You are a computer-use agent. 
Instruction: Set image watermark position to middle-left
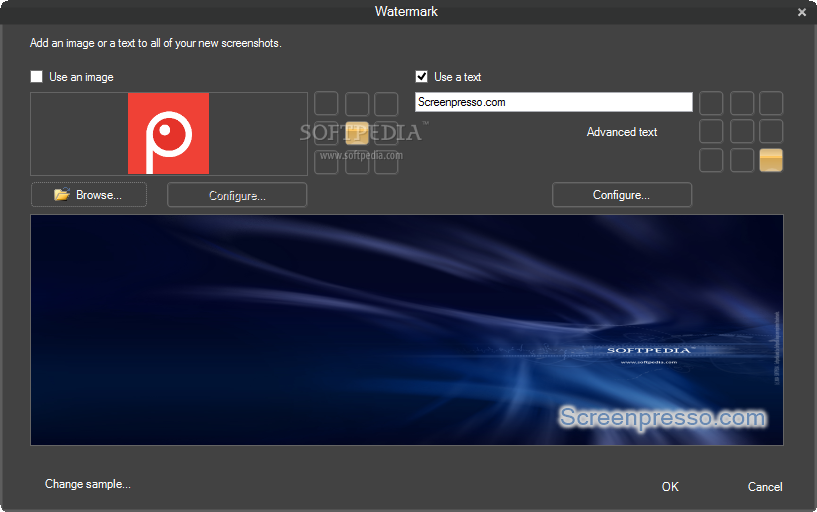click(326, 133)
